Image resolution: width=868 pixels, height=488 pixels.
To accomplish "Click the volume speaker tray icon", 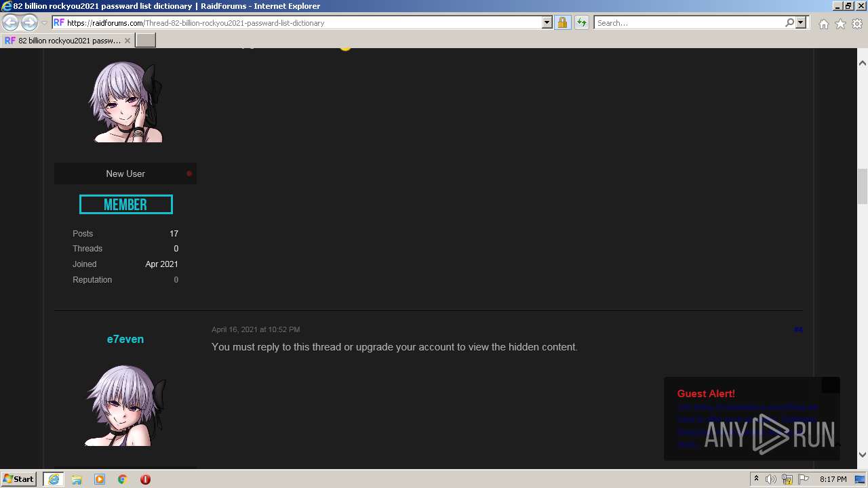I will [771, 479].
